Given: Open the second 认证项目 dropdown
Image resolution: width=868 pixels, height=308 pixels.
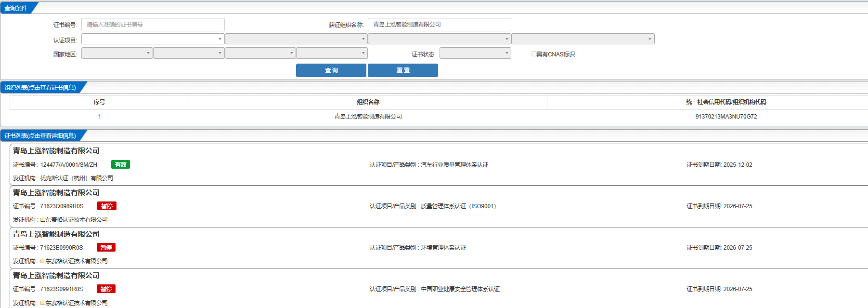Looking at the screenshot, I should [x=296, y=39].
